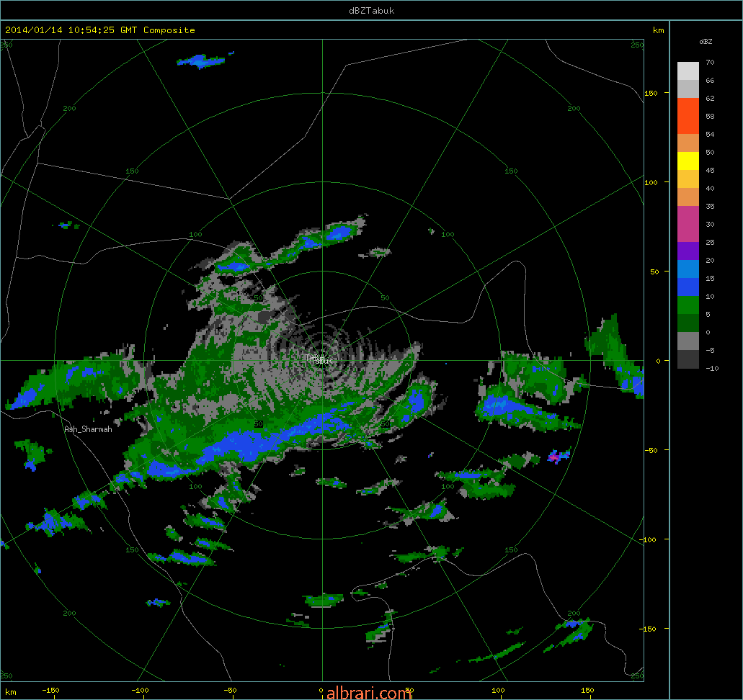Image resolution: width=743 pixels, height=700 pixels.
Task: Click the yellow km unit above right axis
Action: point(658,30)
